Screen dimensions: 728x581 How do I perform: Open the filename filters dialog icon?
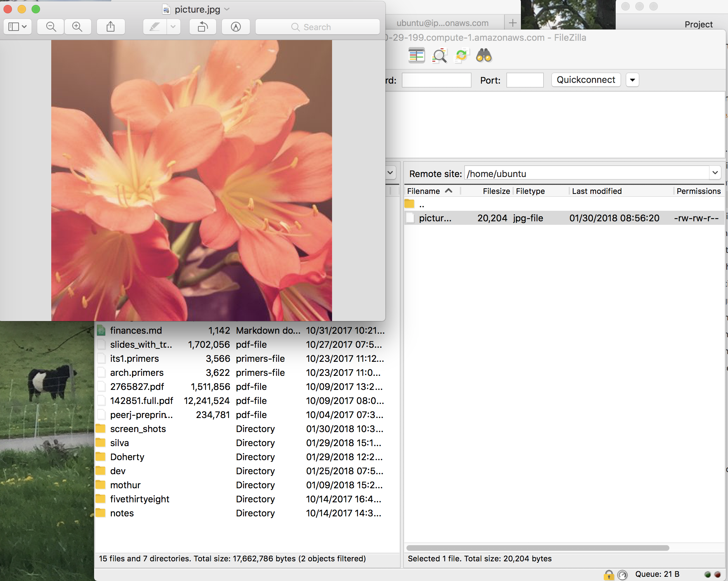click(439, 56)
